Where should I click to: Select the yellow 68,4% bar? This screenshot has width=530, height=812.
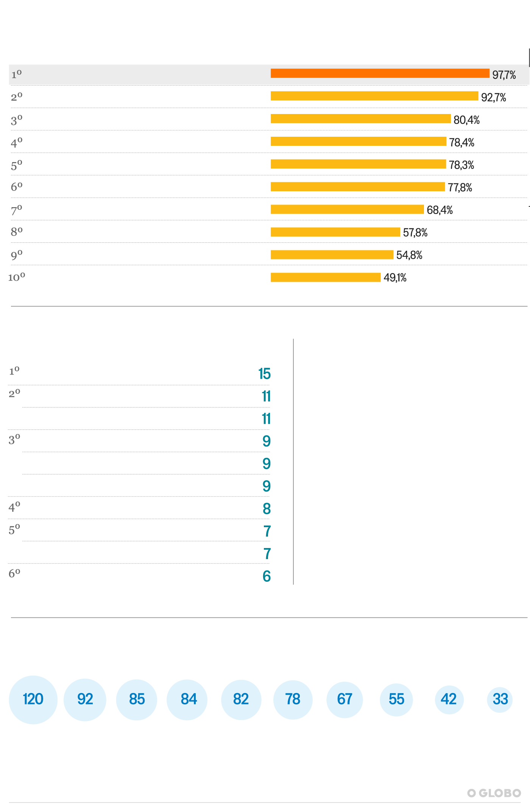[347, 209]
